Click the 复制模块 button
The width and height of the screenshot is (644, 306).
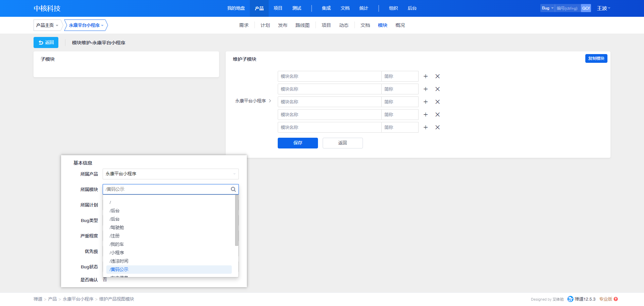596,58
